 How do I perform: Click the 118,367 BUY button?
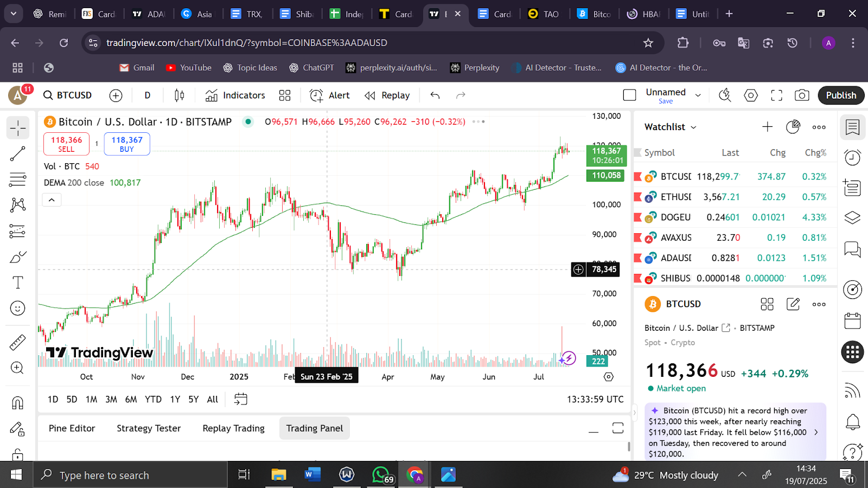[127, 144]
